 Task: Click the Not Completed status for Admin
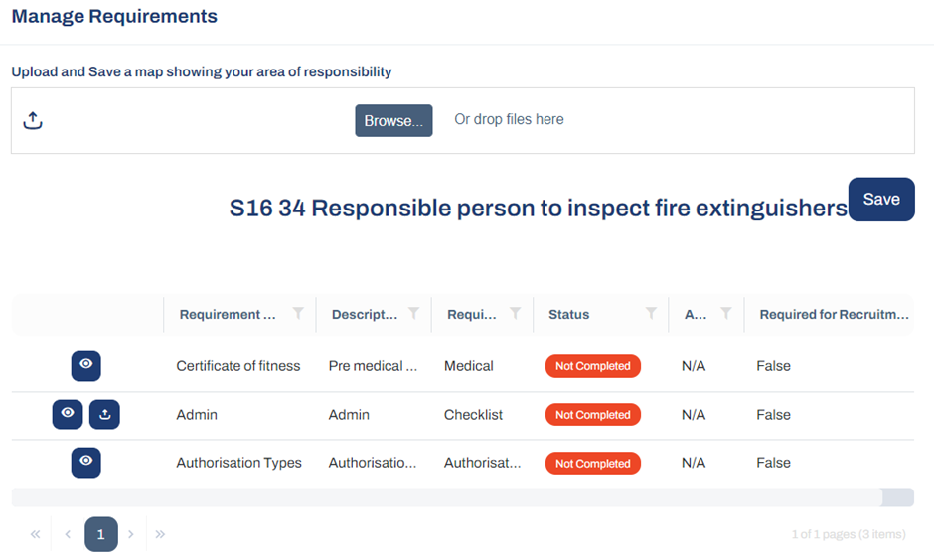tap(592, 415)
